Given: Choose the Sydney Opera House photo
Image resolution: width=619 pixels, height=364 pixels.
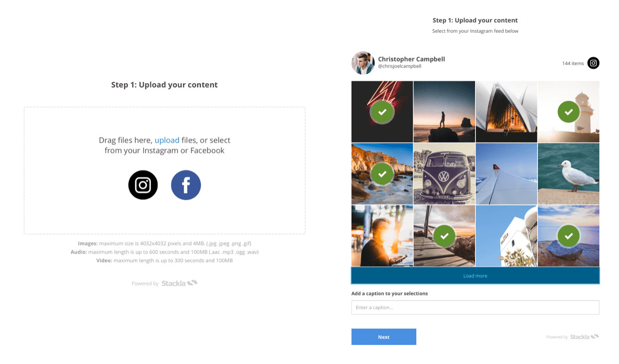Looking at the screenshot, I should [x=506, y=112].
